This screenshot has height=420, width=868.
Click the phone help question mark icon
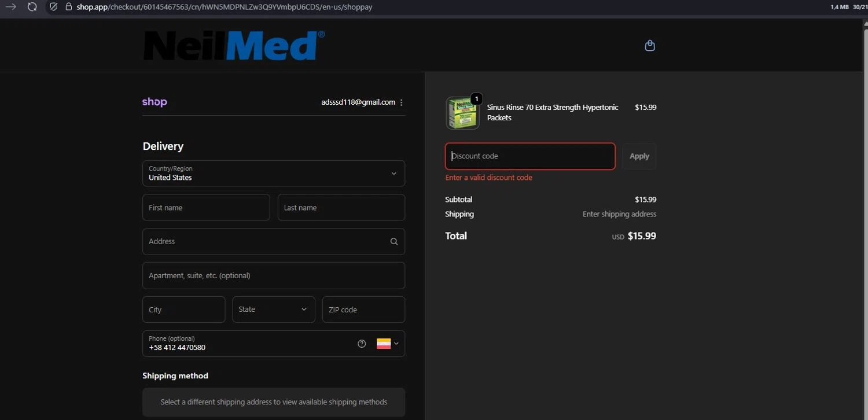[362, 344]
